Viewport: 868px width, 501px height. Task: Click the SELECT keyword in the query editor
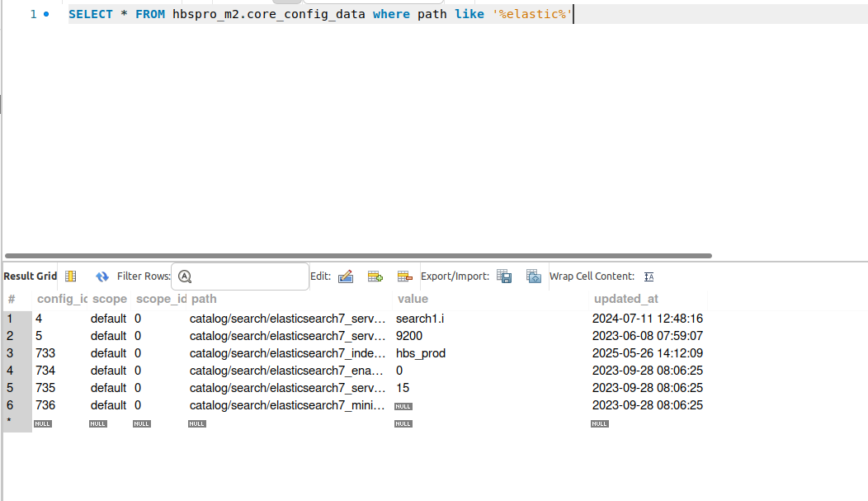coord(91,14)
